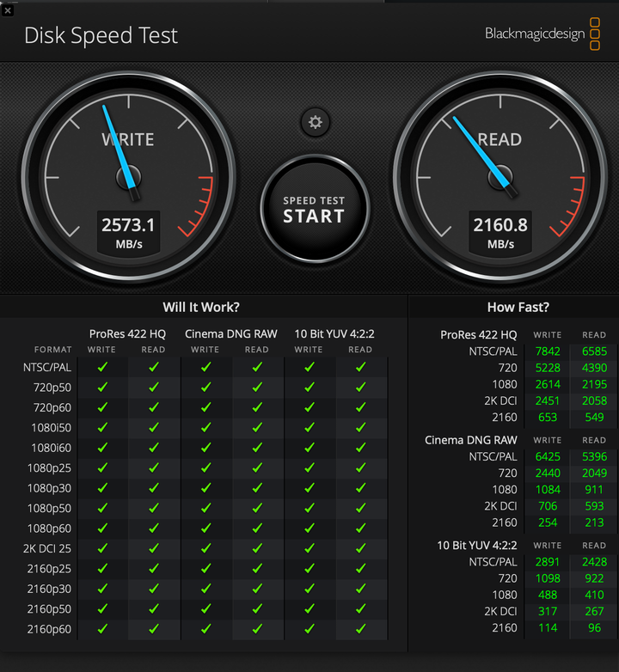The image size is (619, 672).
Task: Click ProRes 1080 read value 2195
Action: 594,384
